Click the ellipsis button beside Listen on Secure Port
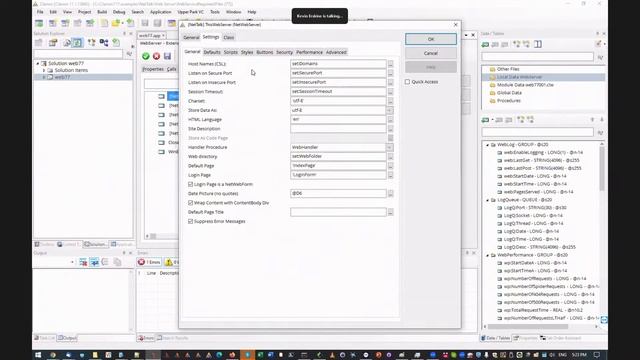Screen dimensions: 640x360 click(x=391, y=73)
